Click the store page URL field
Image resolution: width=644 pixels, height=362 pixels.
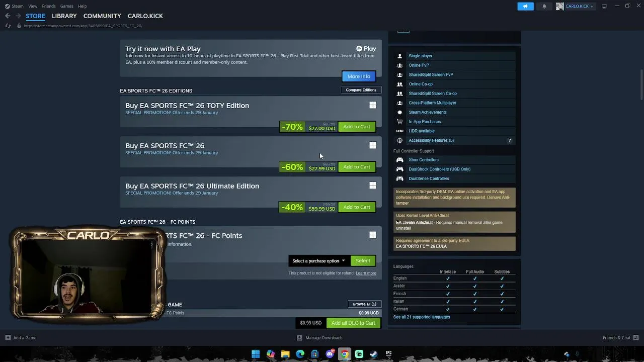[x=83, y=26]
